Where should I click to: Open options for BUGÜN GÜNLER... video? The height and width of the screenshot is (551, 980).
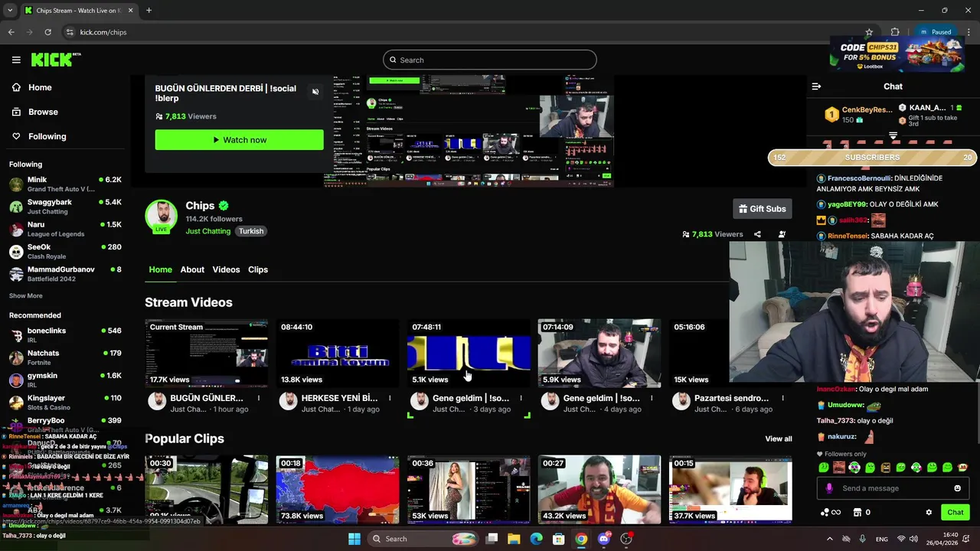pyautogui.click(x=259, y=398)
